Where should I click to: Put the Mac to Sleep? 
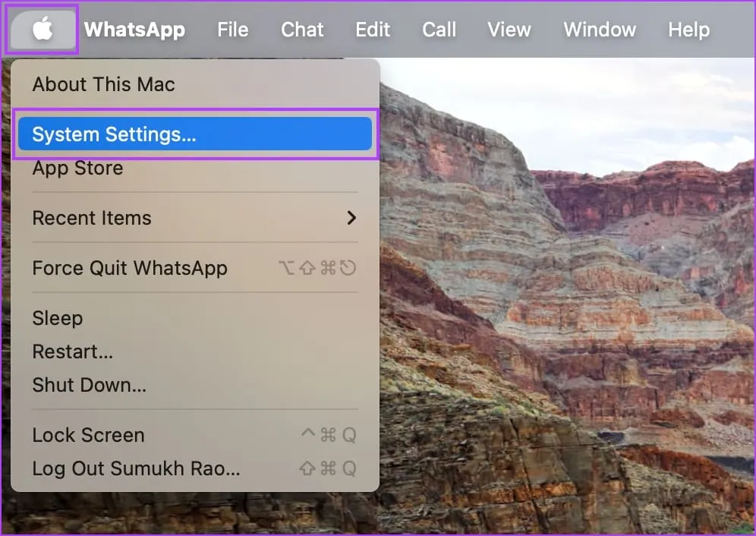click(x=58, y=318)
